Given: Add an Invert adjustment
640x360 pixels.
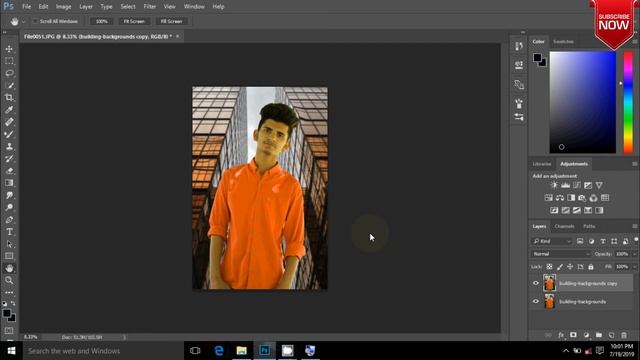Looking at the screenshot, I should coord(554,211).
